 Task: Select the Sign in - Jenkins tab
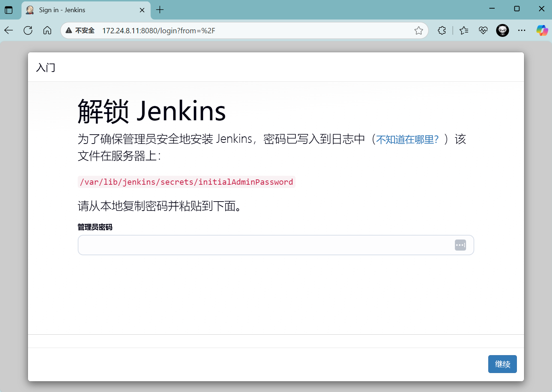click(x=79, y=10)
